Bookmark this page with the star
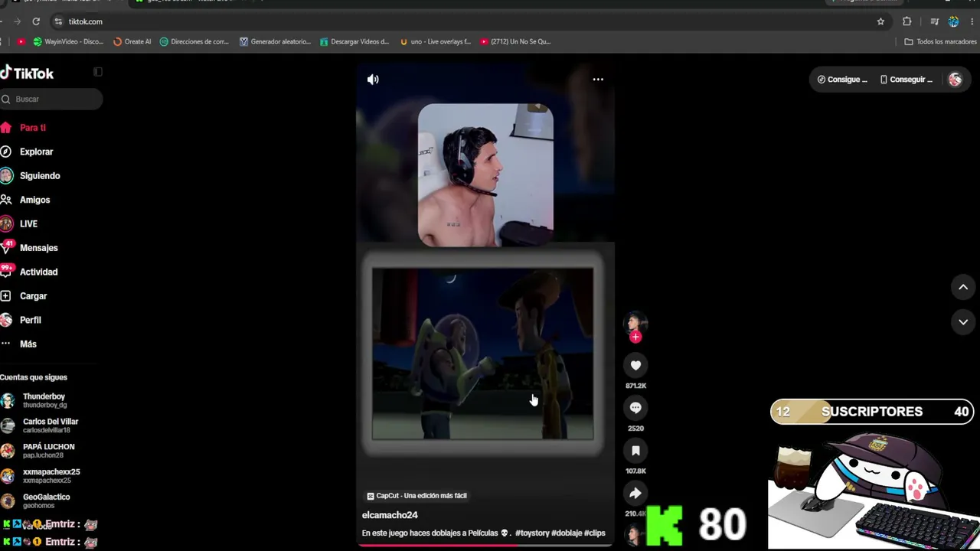 pos(880,21)
